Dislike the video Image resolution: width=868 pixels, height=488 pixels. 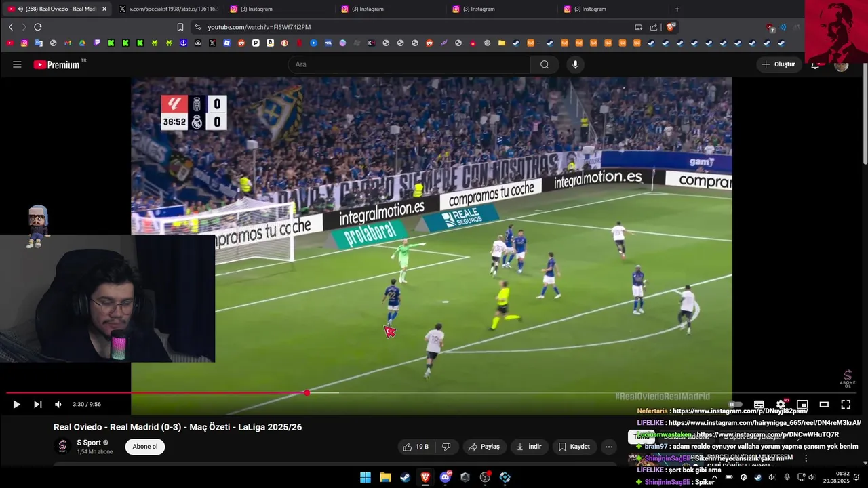tap(446, 447)
